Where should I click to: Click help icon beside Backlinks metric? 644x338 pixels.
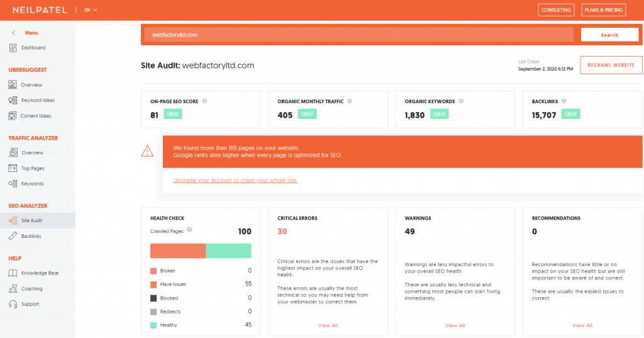564,101
